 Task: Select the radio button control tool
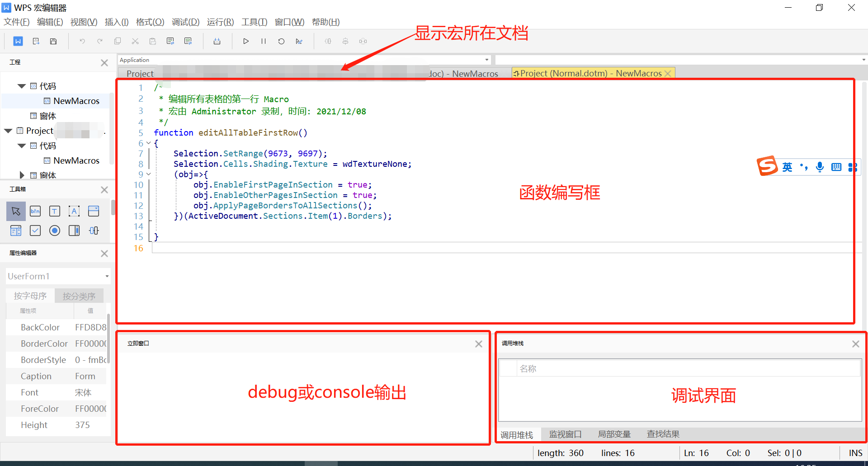coord(55,231)
